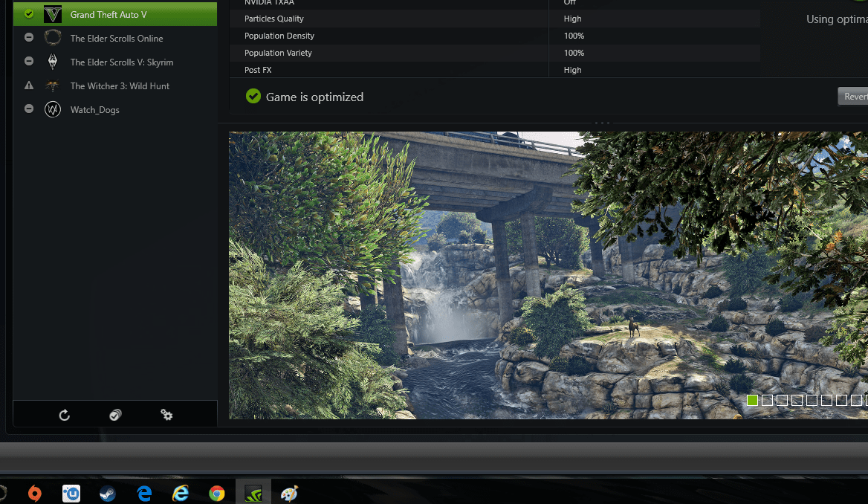Open Google Chrome from the taskbar
The width and height of the screenshot is (868, 504).
click(217, 493)
